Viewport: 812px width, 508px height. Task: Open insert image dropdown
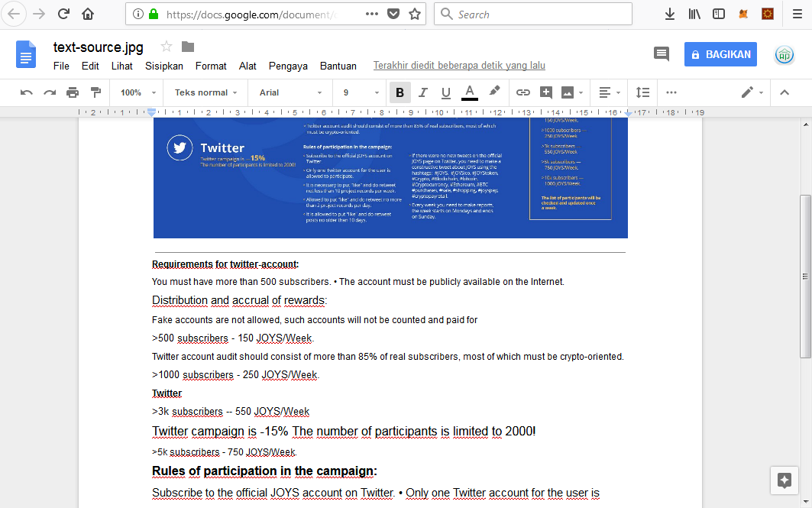[572, 92]
